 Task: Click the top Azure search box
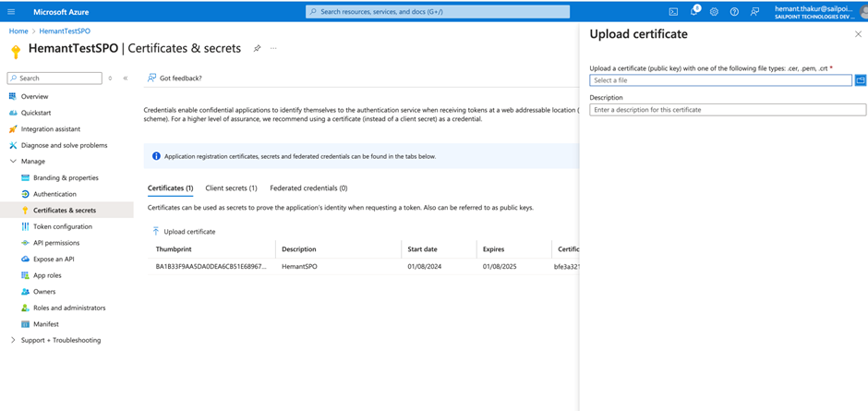(438, 12)
